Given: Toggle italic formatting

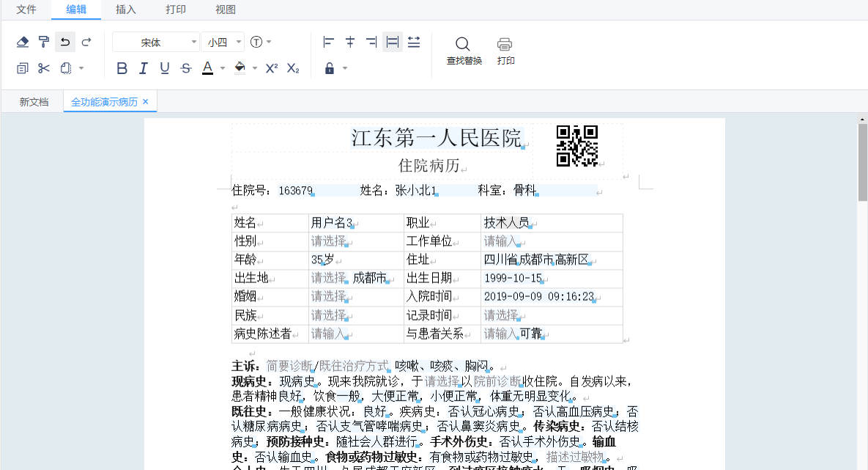Looking at the screenshot, I should (144, 68).
